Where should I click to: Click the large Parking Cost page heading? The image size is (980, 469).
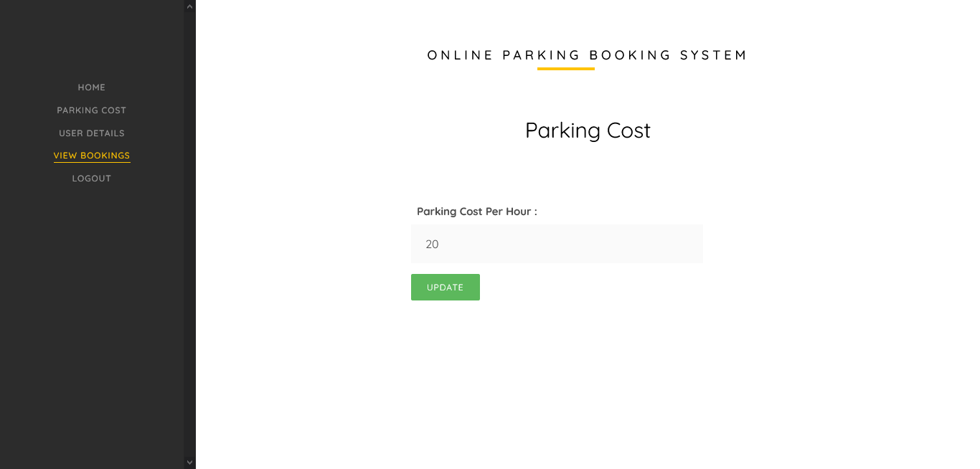587,131
